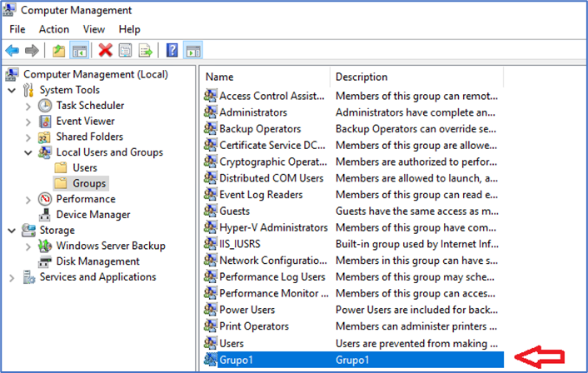Select the Users folder in tree
588x373 pixels.
[84, 167]
